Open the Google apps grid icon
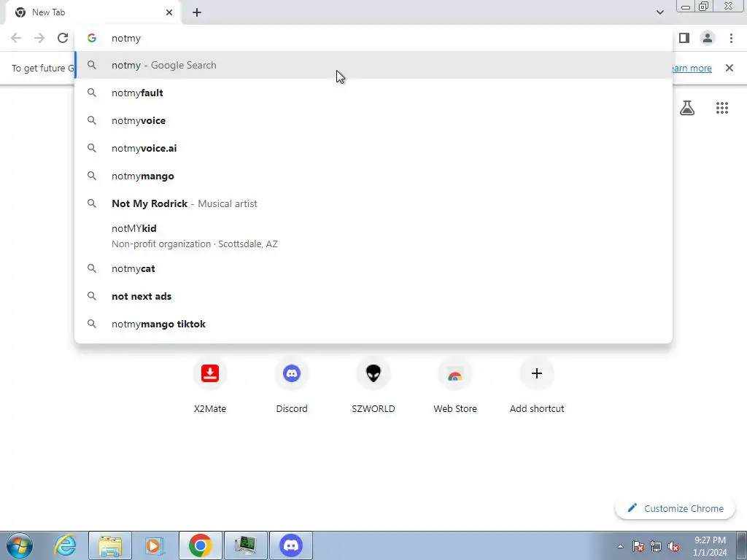Image resolution: width=747 pixels, height=560 pixels. coord(722,108)
